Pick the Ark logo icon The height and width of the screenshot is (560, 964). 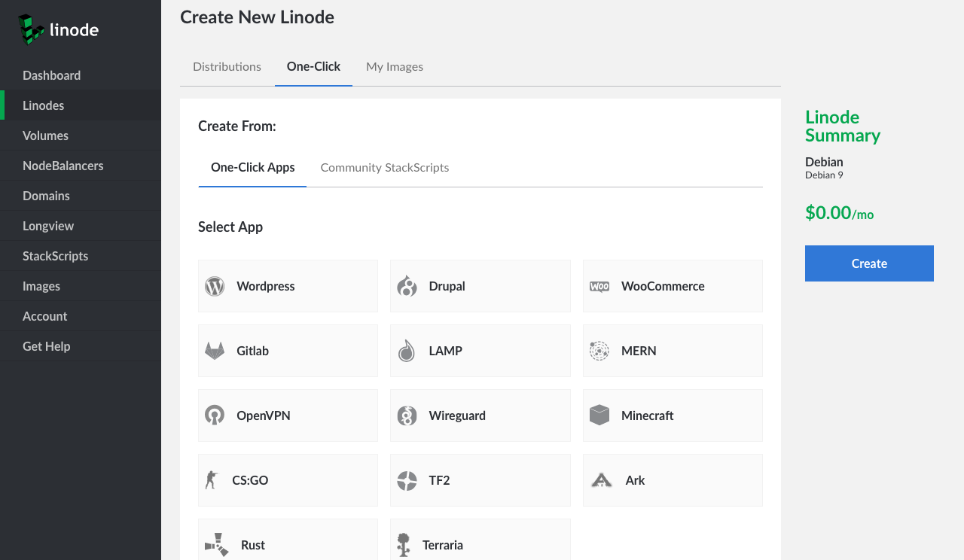pyautogui.click(x=601, y=480)
